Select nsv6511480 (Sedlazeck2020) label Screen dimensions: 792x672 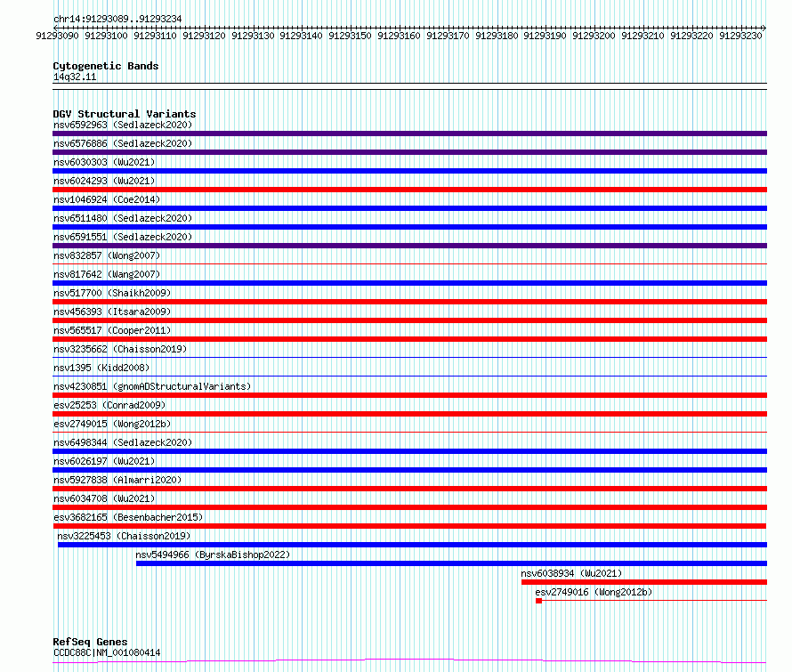[x=123, y=218]
